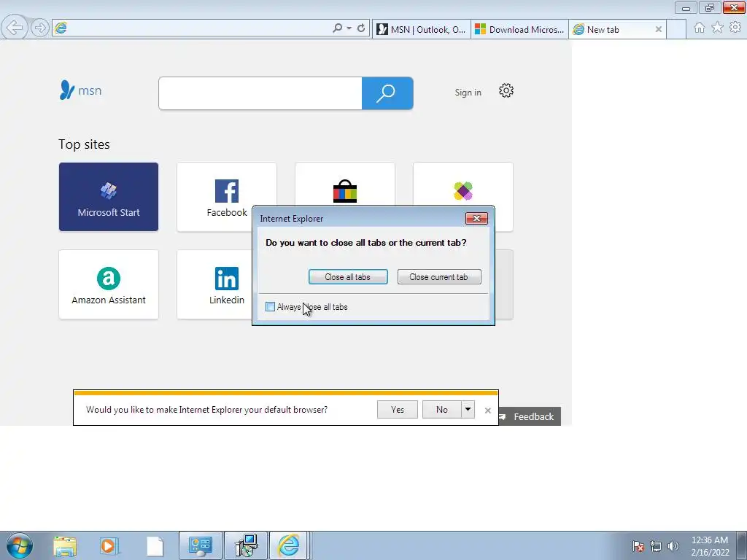Viewport: 747px width, 560px height.
Task: Click the Refresh icon in address bar
Action: pyautogui.click(x=361, y=28)
